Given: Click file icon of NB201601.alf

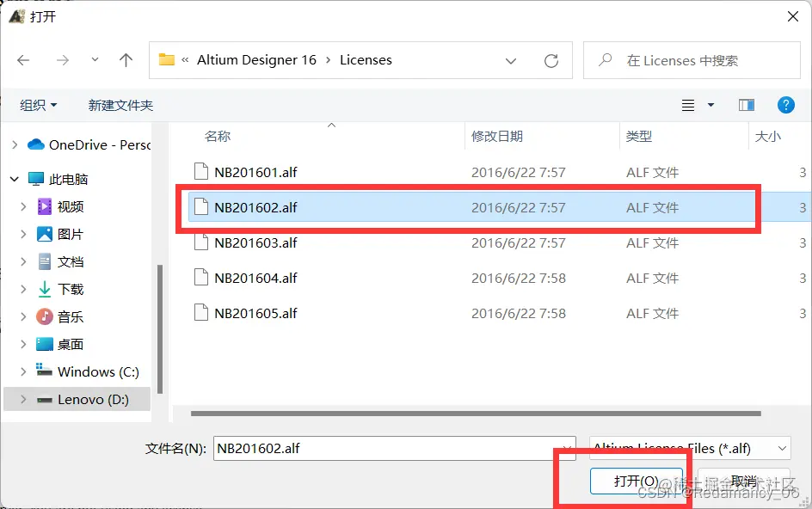Looking at the screenshot, I should 201,171.
